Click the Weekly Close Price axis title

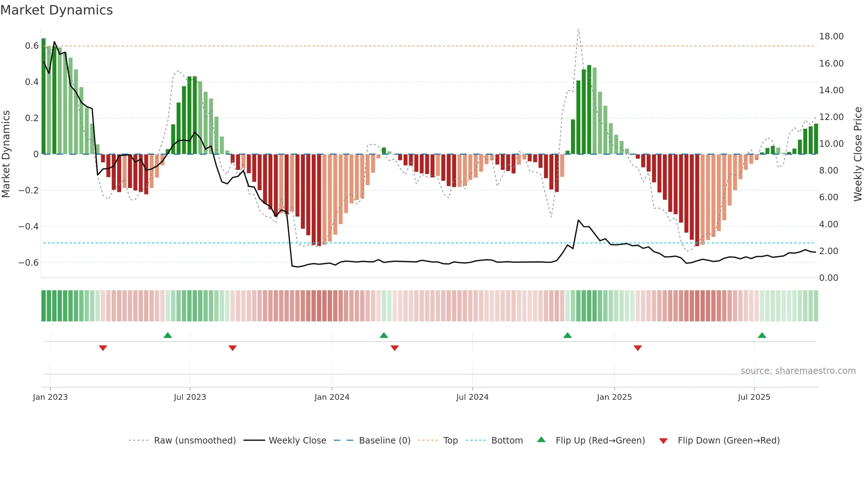858,154
